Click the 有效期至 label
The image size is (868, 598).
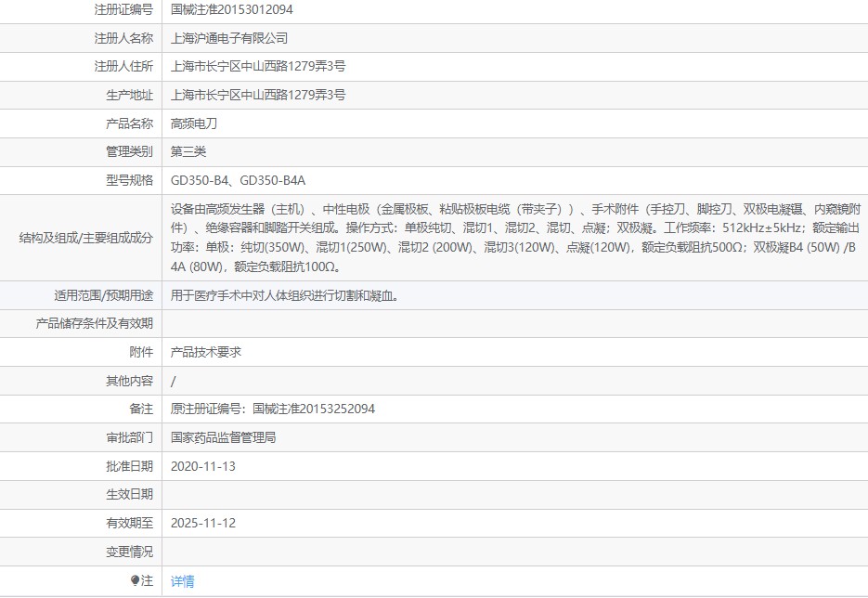click(130, 523)
